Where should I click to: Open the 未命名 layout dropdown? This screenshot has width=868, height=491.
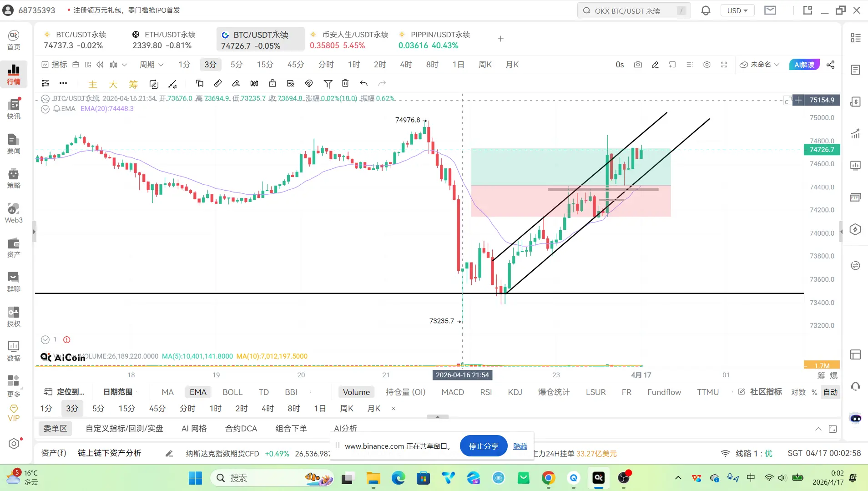click(760, 65)
